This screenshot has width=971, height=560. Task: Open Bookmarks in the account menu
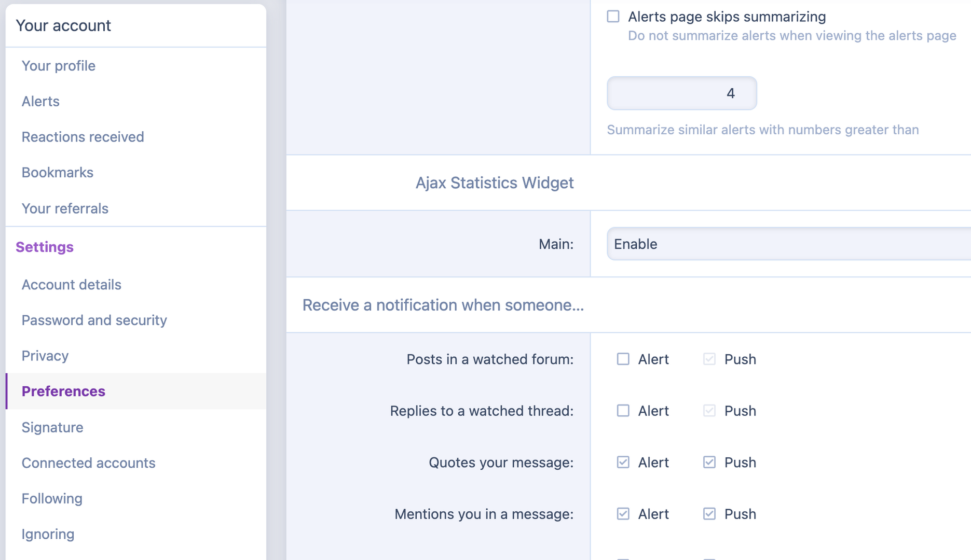coord(136,172)
